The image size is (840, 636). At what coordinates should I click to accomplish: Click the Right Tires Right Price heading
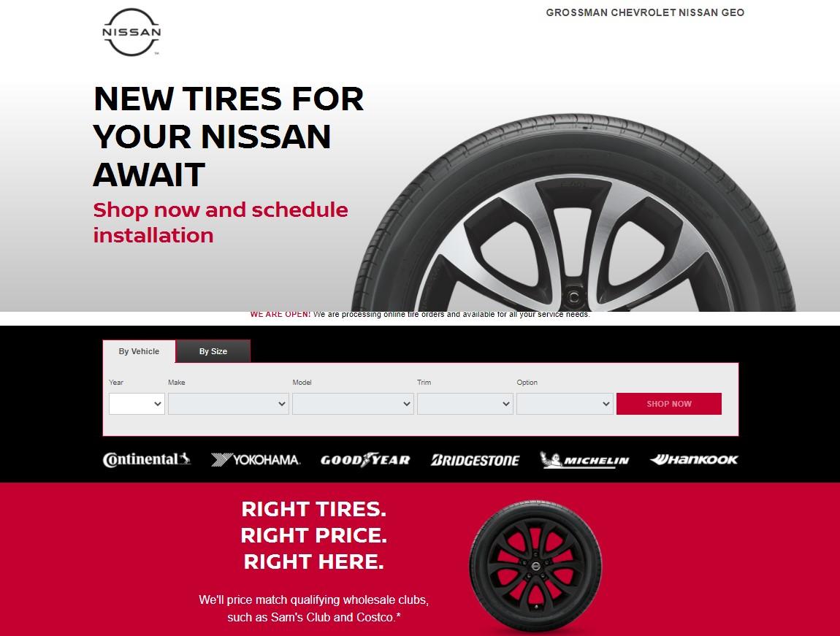tap(314, 535)
